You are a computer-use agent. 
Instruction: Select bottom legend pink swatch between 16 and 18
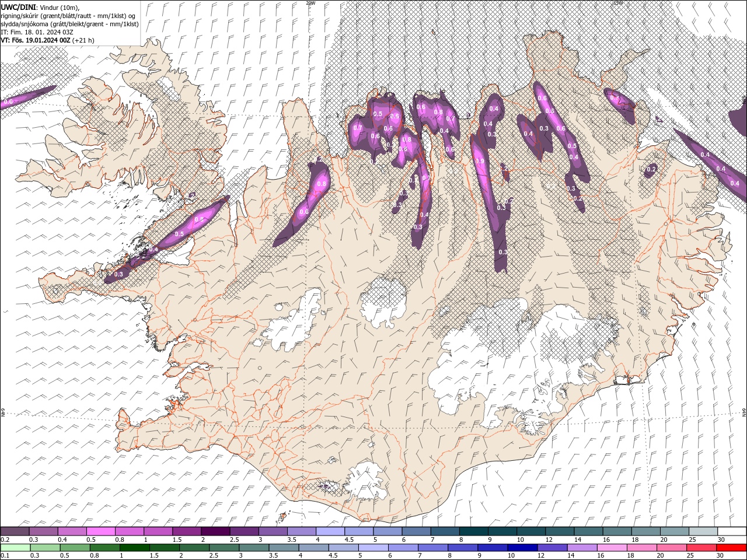(612, 548)
